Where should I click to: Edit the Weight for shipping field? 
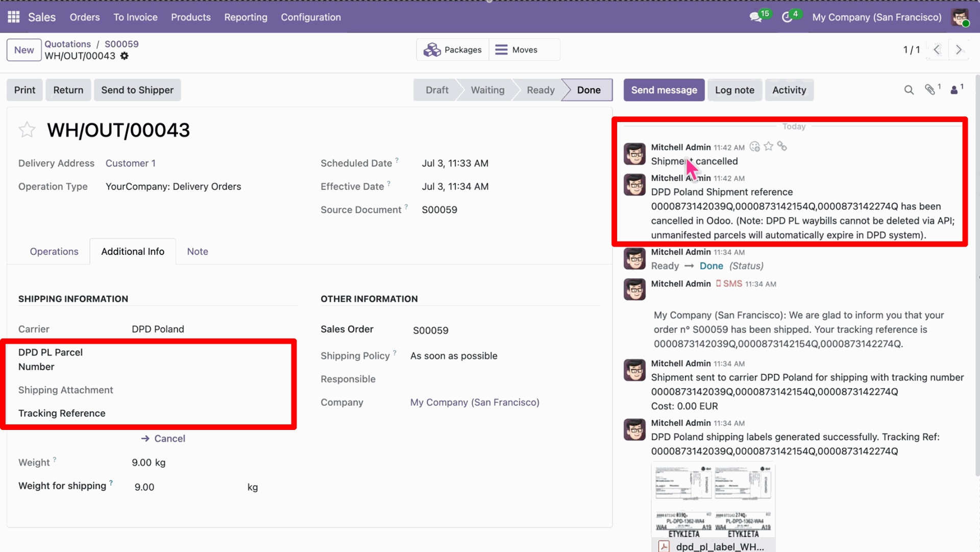[x=189, y=487]
